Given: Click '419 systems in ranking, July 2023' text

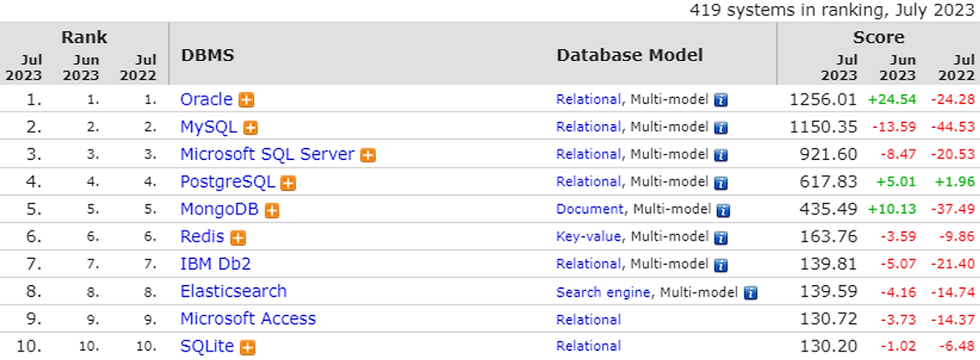Looking at the screenshot, I should click(x=833, y=11).
